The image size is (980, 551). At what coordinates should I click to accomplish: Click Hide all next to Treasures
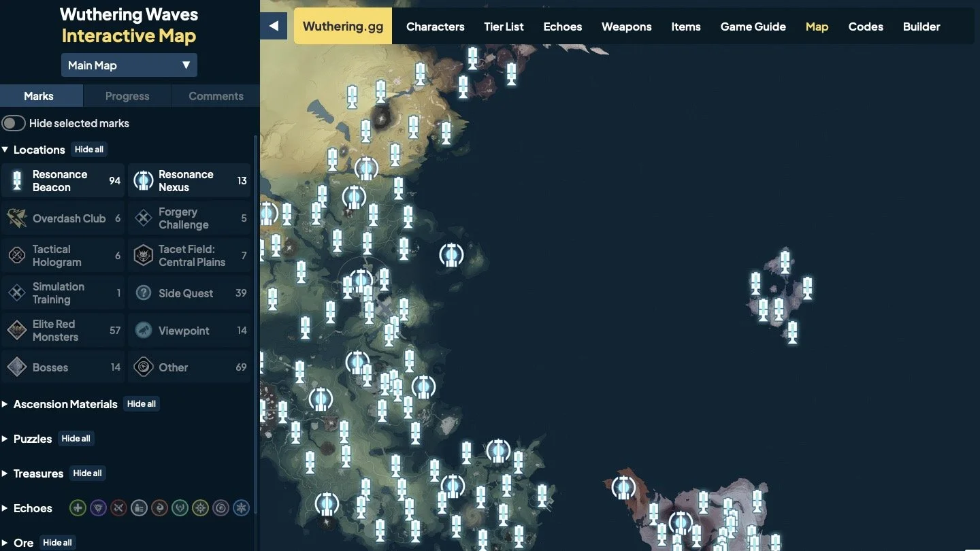pyautogui.click(x=88, y=473)
